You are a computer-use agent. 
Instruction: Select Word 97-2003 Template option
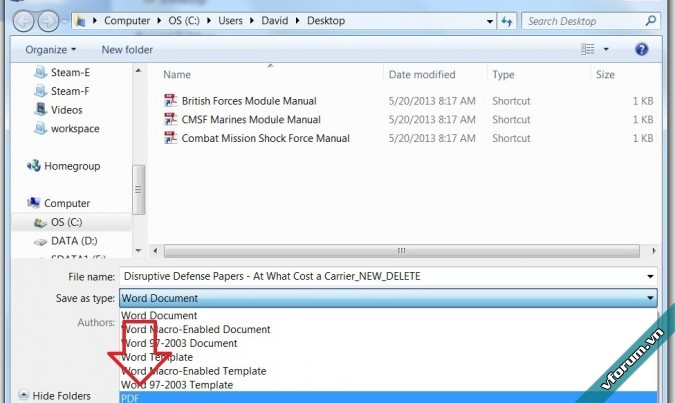tap(388, 384)
